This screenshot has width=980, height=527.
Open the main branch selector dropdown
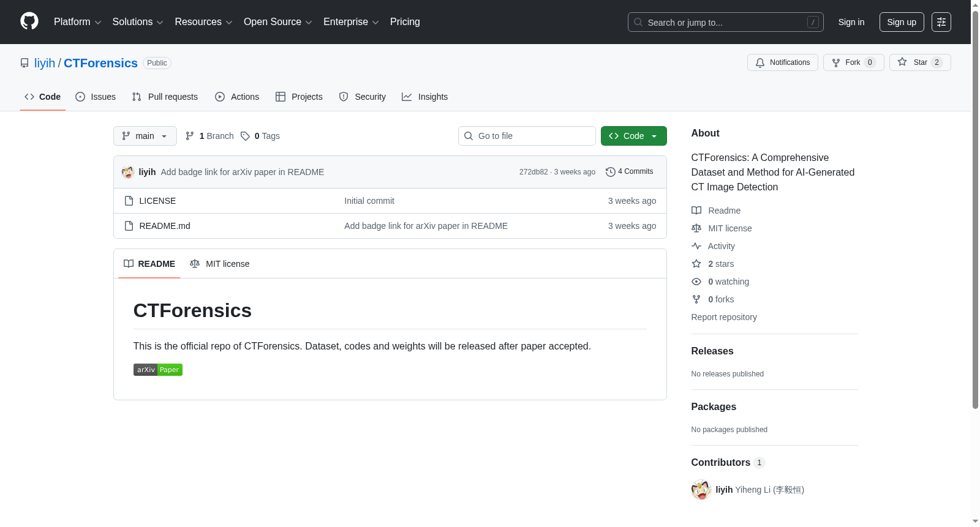[x=145, y=136]
